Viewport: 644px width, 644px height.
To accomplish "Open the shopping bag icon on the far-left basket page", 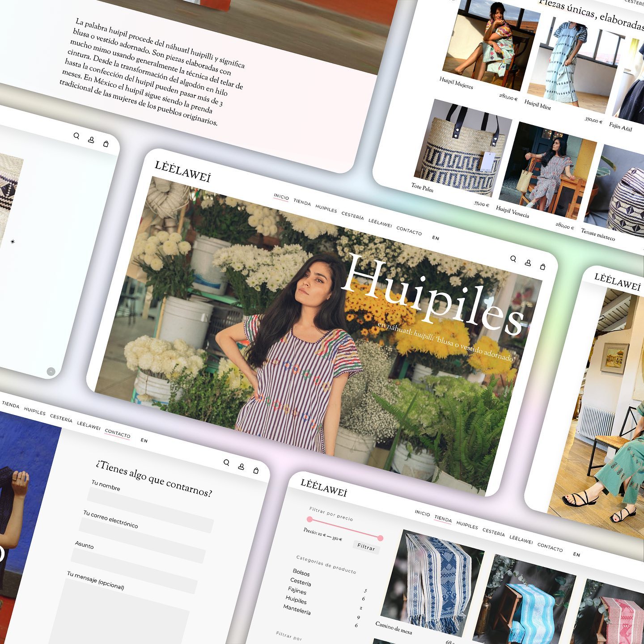I will click(x=106, y=144).
